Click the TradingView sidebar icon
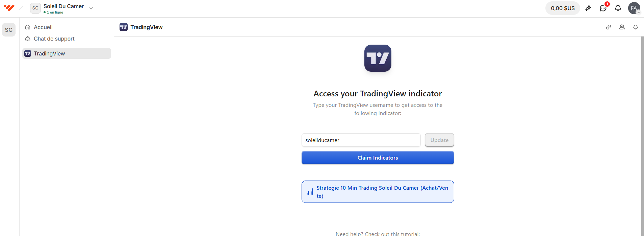The height and width of the screenshot is (236, 644). click(28, 53)
